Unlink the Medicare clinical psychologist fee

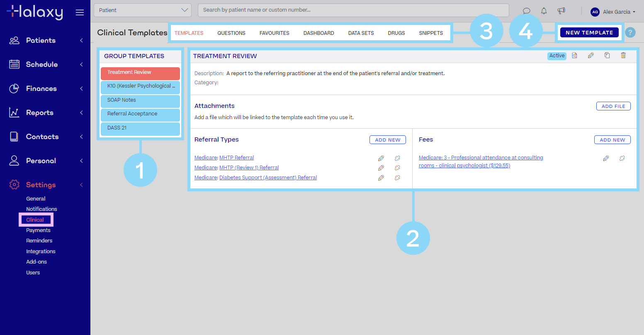point(622,158)
